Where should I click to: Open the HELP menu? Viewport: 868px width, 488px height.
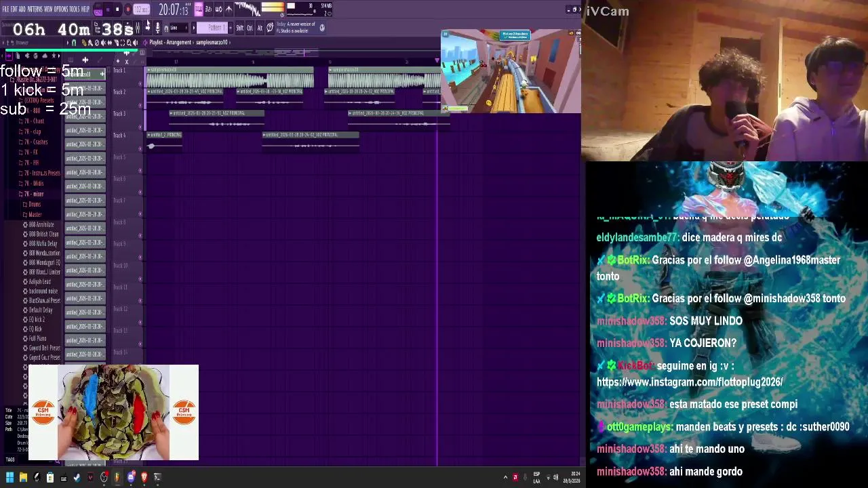(85, 9)
